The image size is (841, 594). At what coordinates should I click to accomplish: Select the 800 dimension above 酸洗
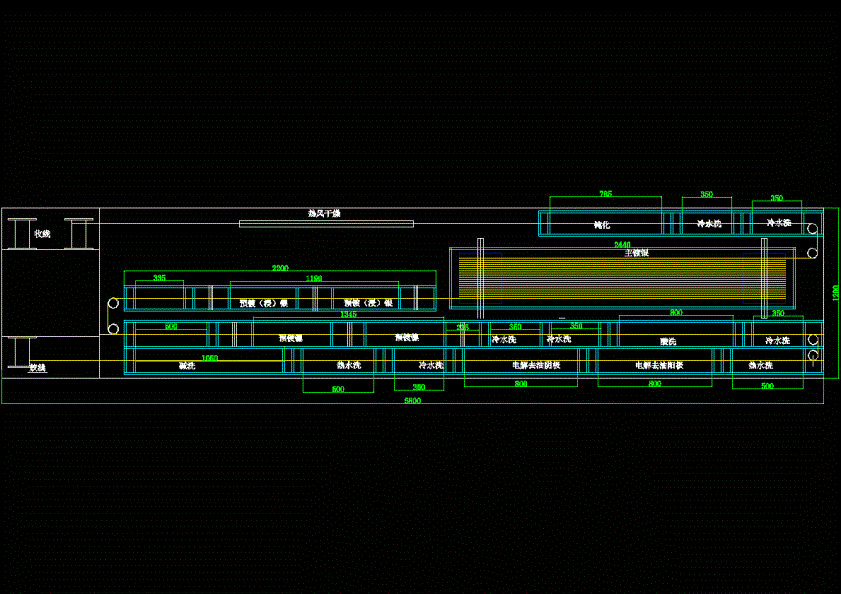pos(676,312)
